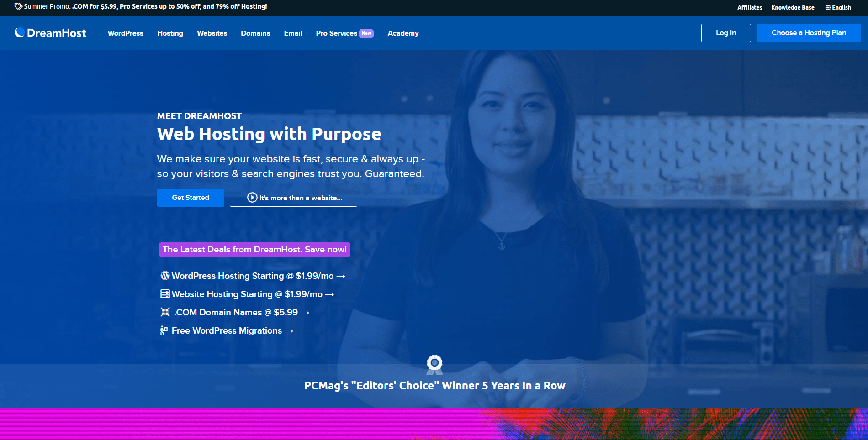Screen dimensions: 868x440
Task: Open Website Hosting Starting @ $1.99/mo deal
Action: (247, 294)
